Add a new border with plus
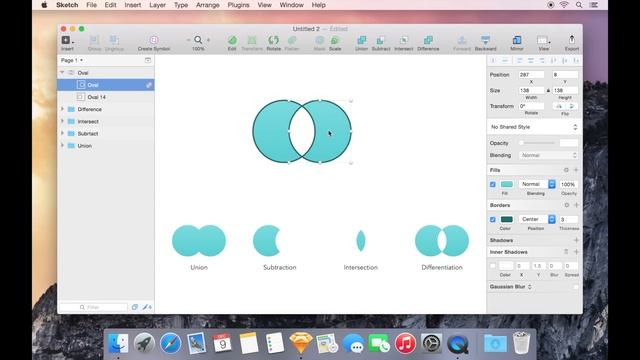Viewport: 640px width, 360px height. pyautogui.click(x=576, y=205)
